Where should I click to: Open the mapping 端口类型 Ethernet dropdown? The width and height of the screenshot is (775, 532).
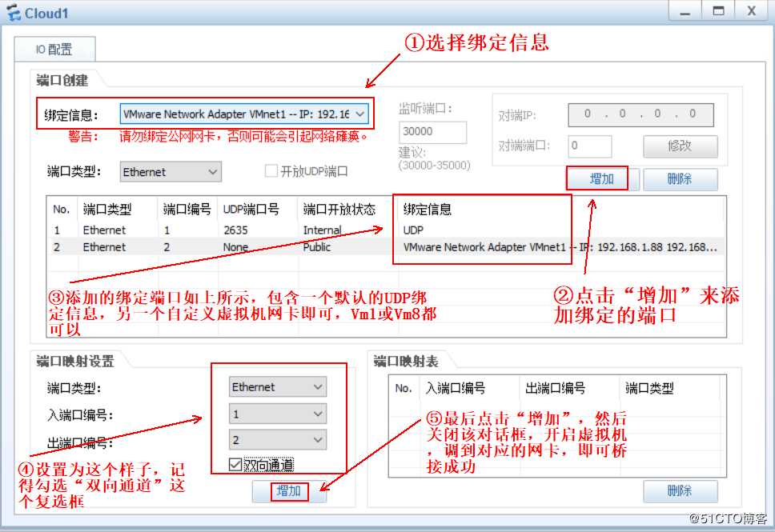[277, 386]
